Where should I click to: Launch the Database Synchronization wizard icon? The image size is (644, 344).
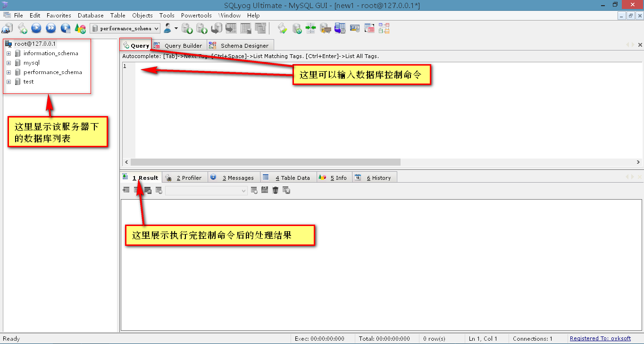point(297,28)
